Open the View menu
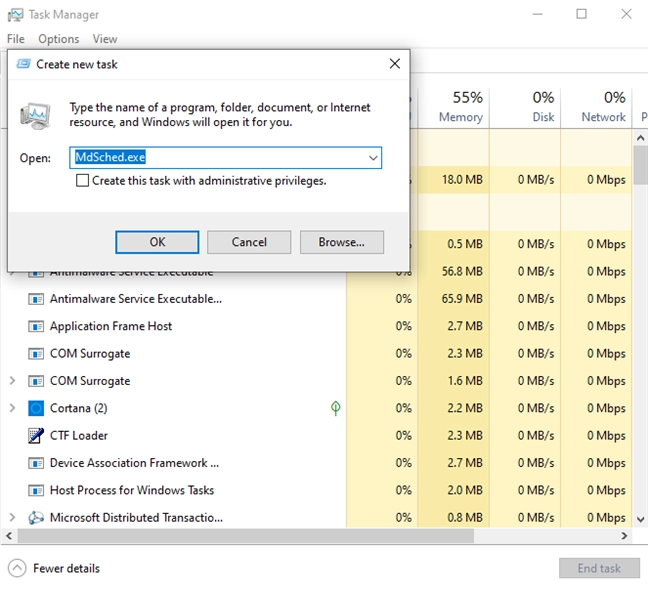 [x=105, y=39]
